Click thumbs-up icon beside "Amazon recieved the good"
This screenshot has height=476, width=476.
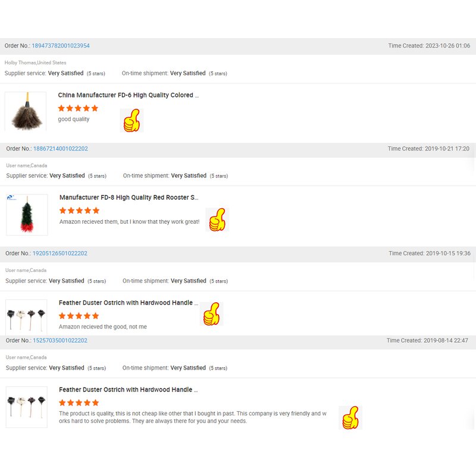pos(211,314)
